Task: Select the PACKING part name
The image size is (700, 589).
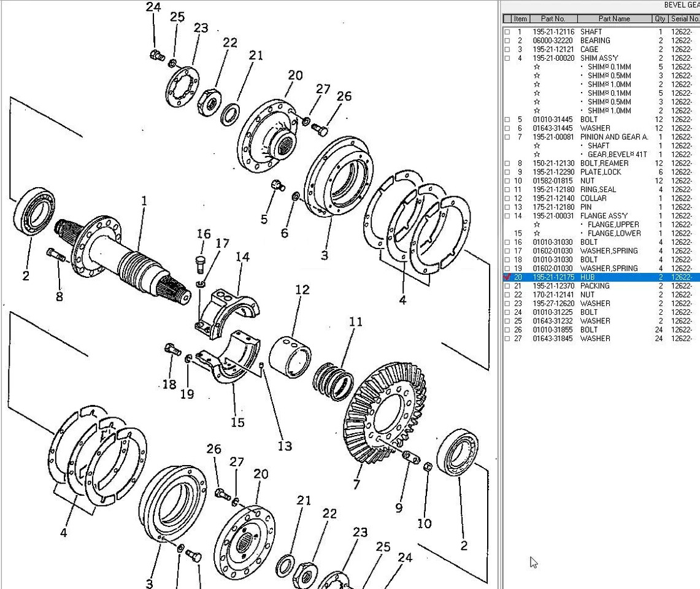Action: click(594, 286)
